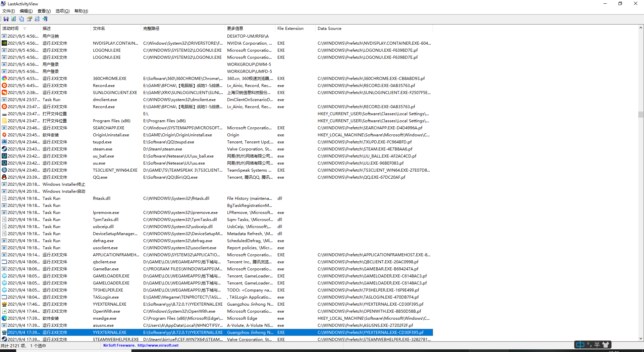Open Properties via the toolbar icon
Viewport: 644px width, 352px height.
[30, 19]
